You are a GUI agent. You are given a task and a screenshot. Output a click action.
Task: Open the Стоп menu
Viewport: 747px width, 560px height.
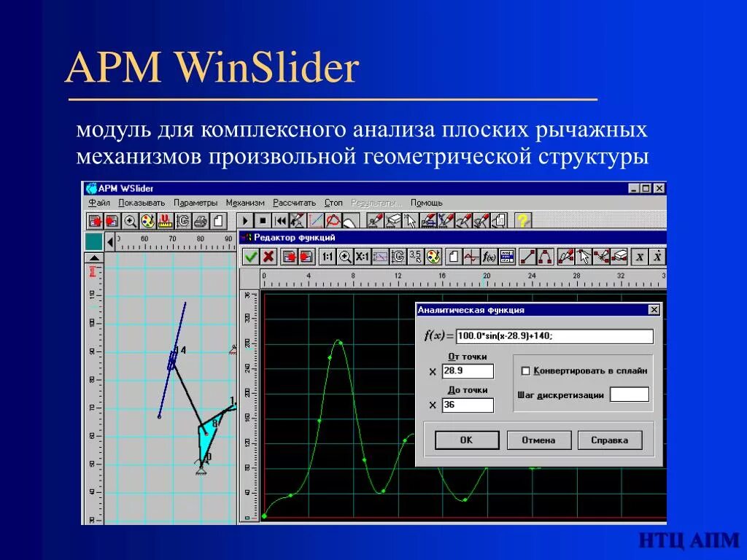333,203
